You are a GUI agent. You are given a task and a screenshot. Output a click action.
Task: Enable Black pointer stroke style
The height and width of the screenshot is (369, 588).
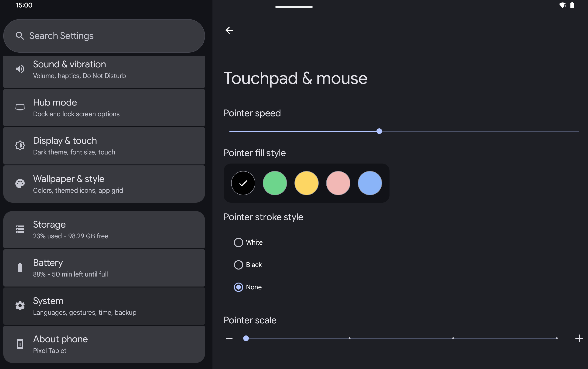pos(238,264)
